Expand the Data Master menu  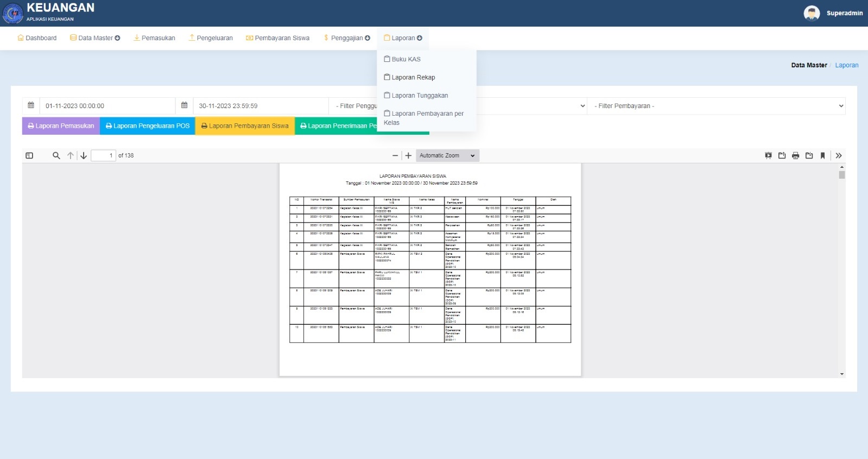[x=95, y=38]
